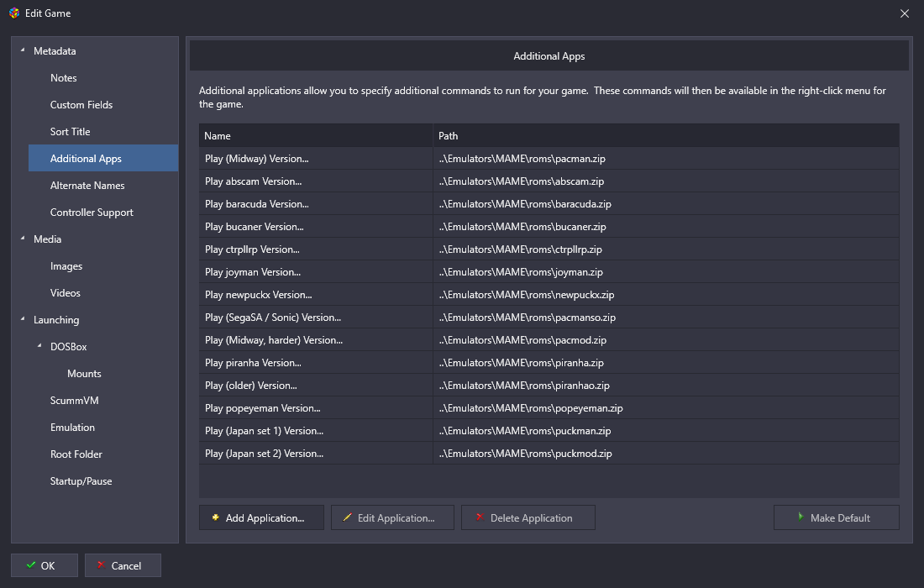Image resolution: width=924 pixels, height=588 pixels.
Task: Select the 'Play (Midway) Version...' row
Action: tap(549, 159)
